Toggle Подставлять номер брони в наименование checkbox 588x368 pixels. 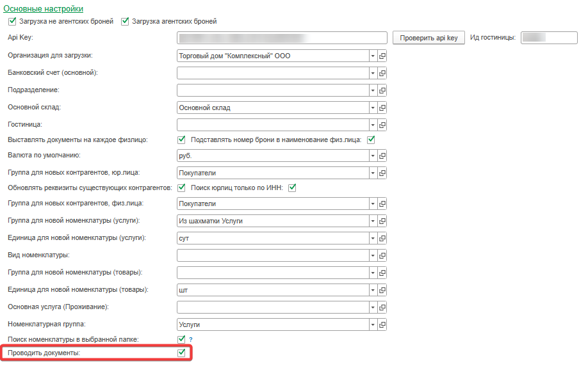[371, 140]
